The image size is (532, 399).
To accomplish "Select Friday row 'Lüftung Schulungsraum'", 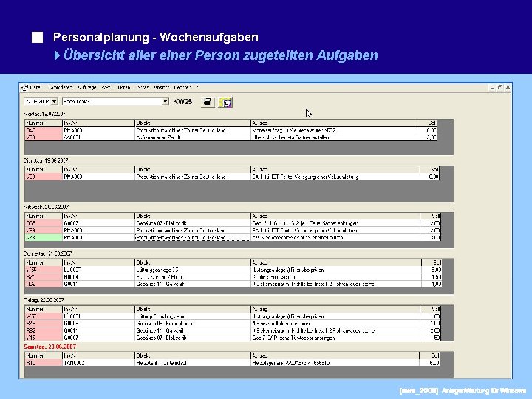I will [233, 316].
